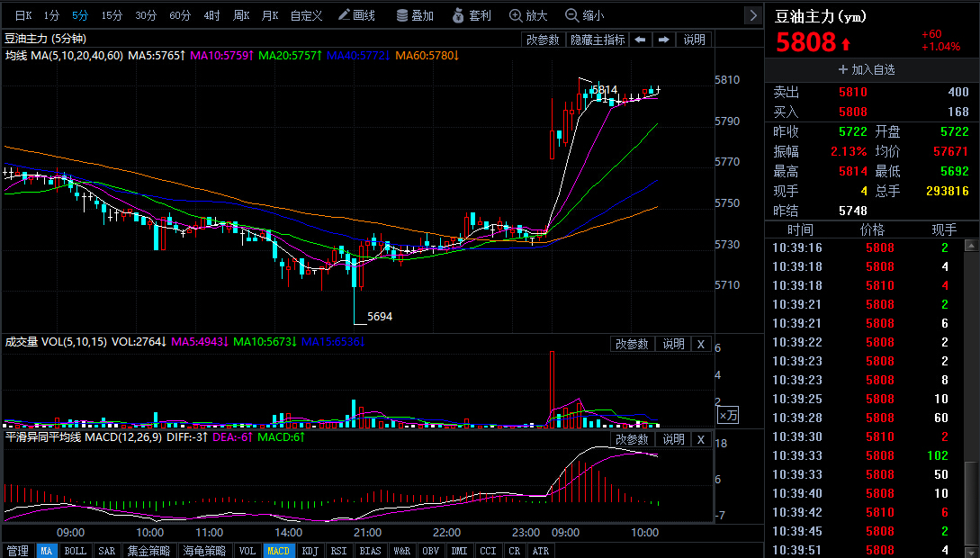This screenshot has height=558, width=980.
Task: Switch to the 15分 timeframe
Action: (112, 15)
